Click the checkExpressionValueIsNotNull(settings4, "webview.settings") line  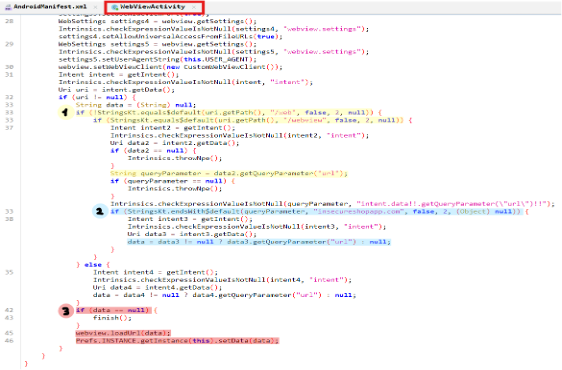(x=214, y=29)
